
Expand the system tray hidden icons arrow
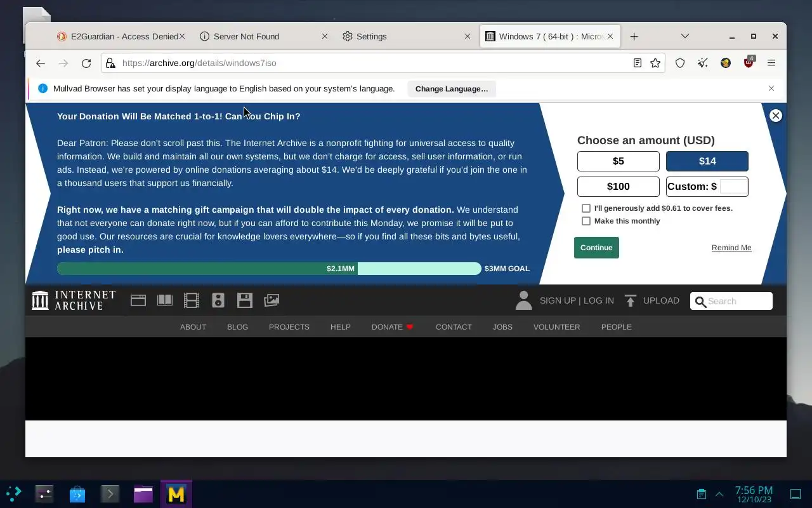(x=719, y=493)
